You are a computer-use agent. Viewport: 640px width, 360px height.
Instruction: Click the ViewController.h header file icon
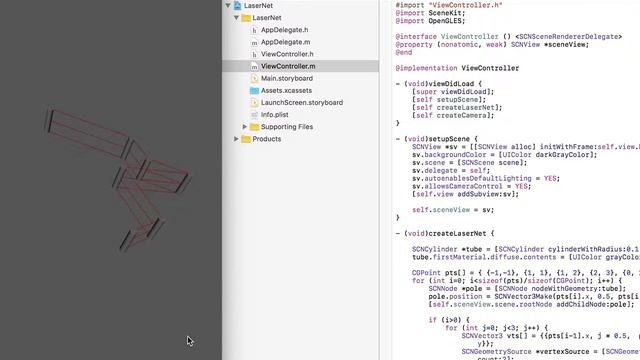pos(254,54)
